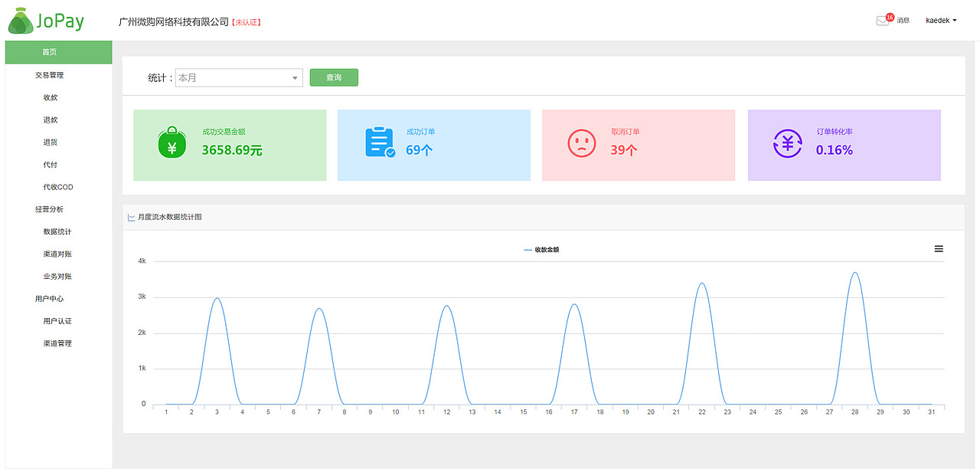Toggle the 收款金额 chart legend
Screen dimensions: 980x469
[541, 250]
